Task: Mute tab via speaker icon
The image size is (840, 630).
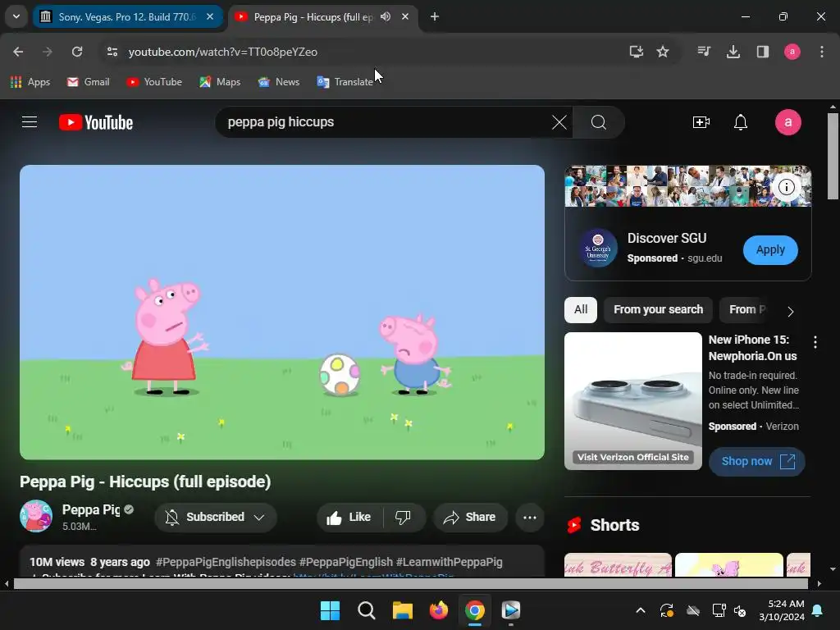Action: tap(386, 16)
